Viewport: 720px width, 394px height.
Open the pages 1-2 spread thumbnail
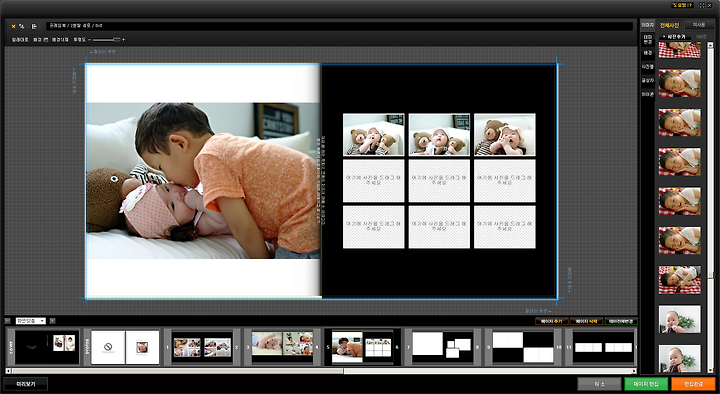(202, 347)
